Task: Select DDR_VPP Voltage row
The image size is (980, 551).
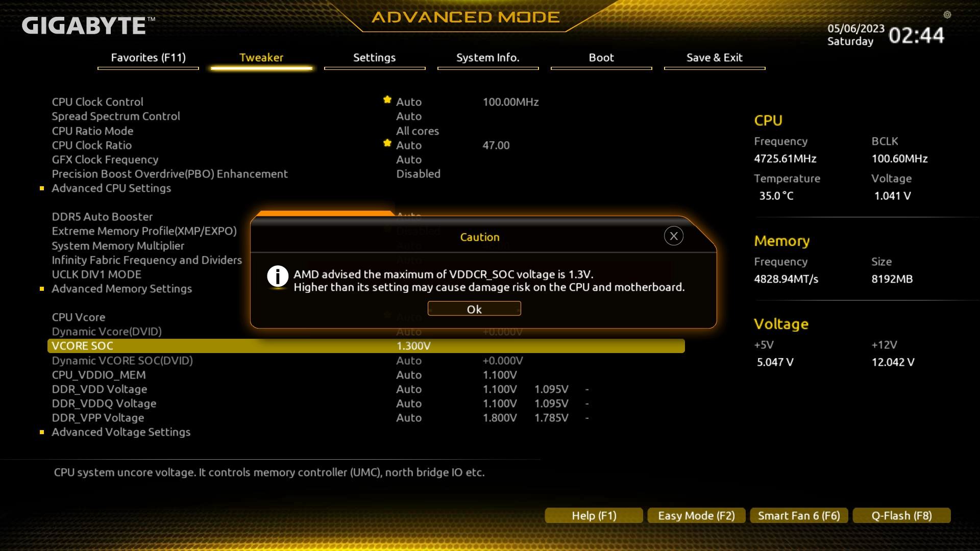Action: tap(366, 418)
